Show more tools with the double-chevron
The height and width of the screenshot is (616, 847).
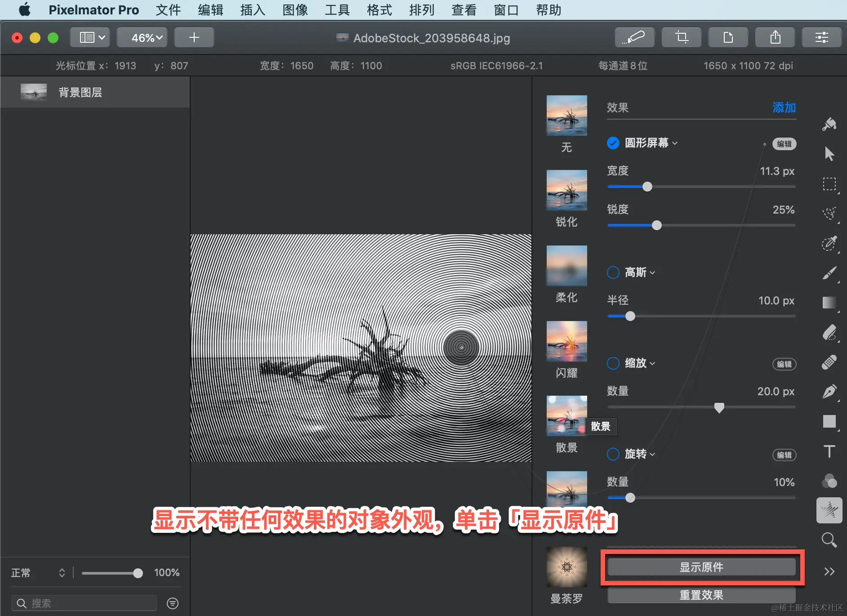[829, 571]
